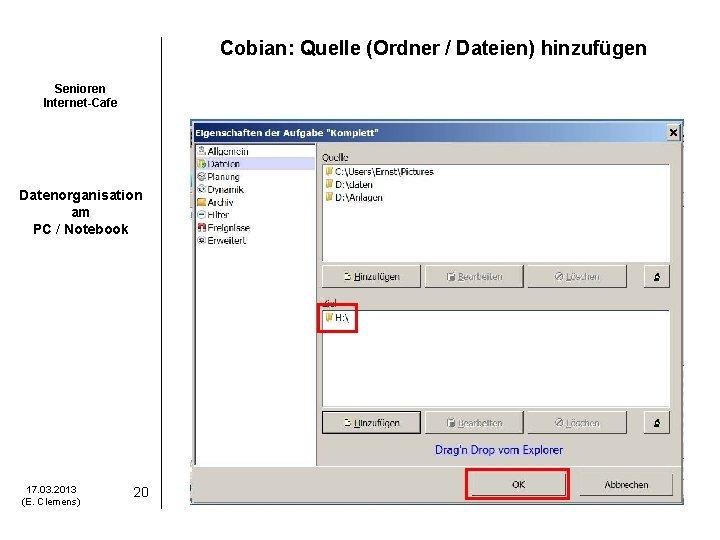Click folder icon beside D:\daten
The image size is (720, 540).
point(329,184)
